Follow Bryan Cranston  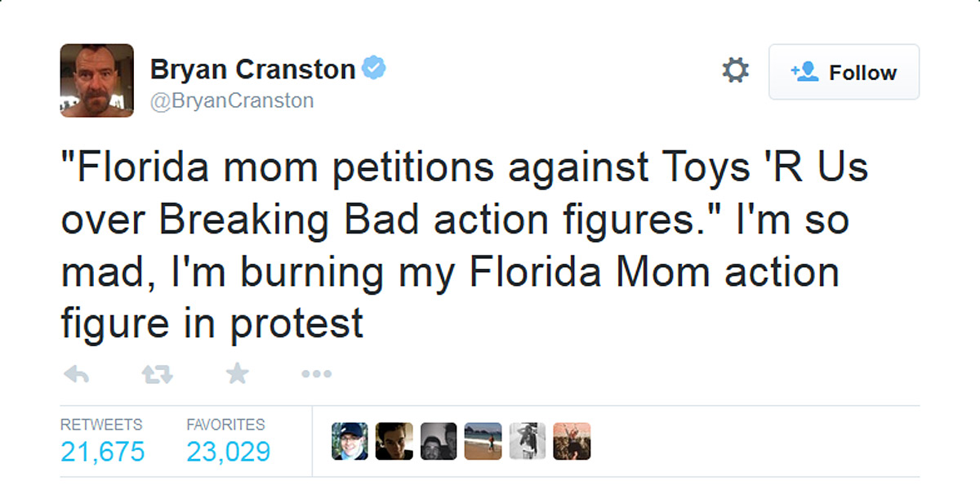[844, 72]
